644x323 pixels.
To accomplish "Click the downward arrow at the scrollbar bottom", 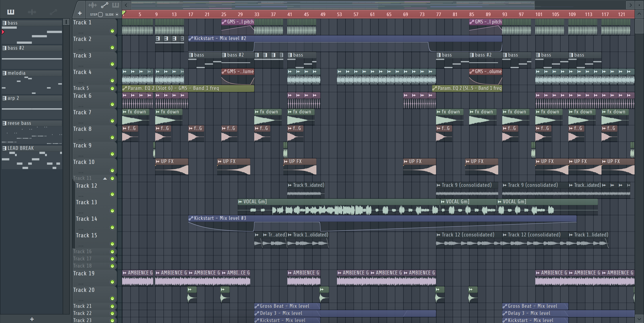I will pos(639,319).
